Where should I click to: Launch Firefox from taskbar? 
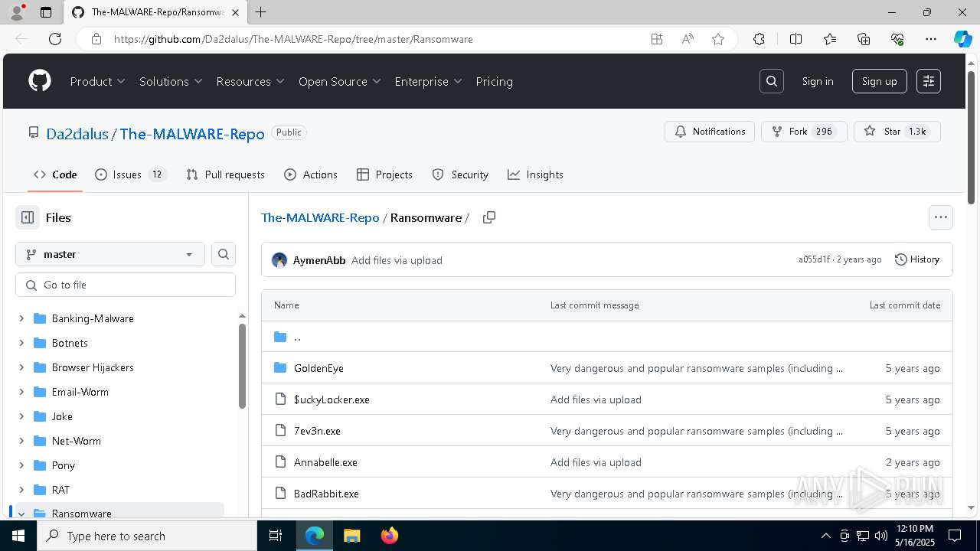(390, 536)
